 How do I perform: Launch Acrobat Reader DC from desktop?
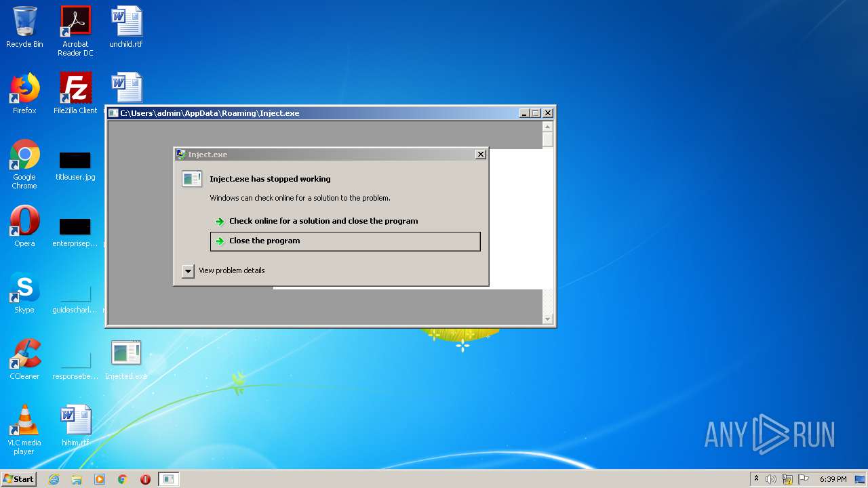[75, 31]
